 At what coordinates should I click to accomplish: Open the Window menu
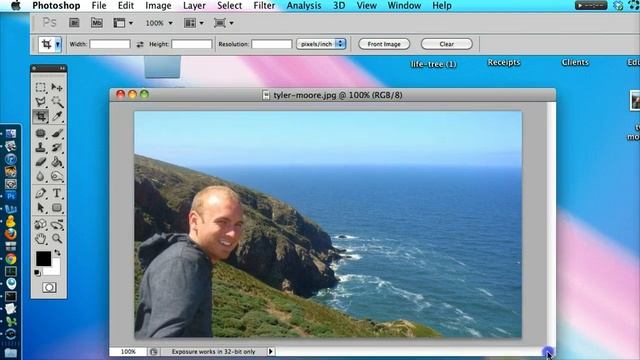coord(404,6)
